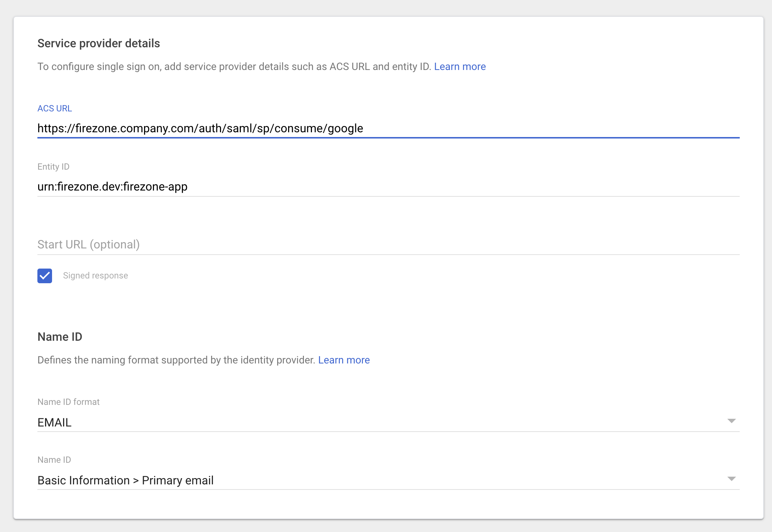Open Learn more link for service provider details

460,67
